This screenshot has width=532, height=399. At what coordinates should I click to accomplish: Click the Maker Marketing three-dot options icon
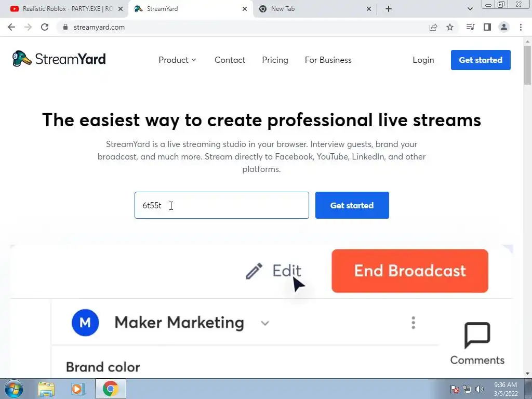click(413, 323)
